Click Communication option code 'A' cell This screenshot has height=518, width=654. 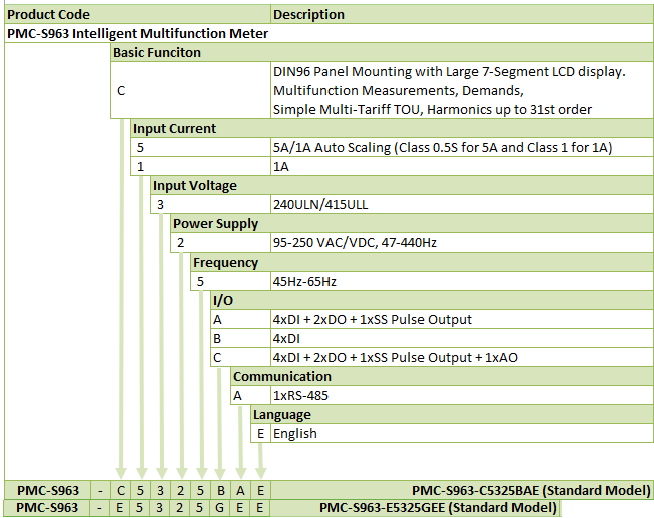tap(250, 396)
